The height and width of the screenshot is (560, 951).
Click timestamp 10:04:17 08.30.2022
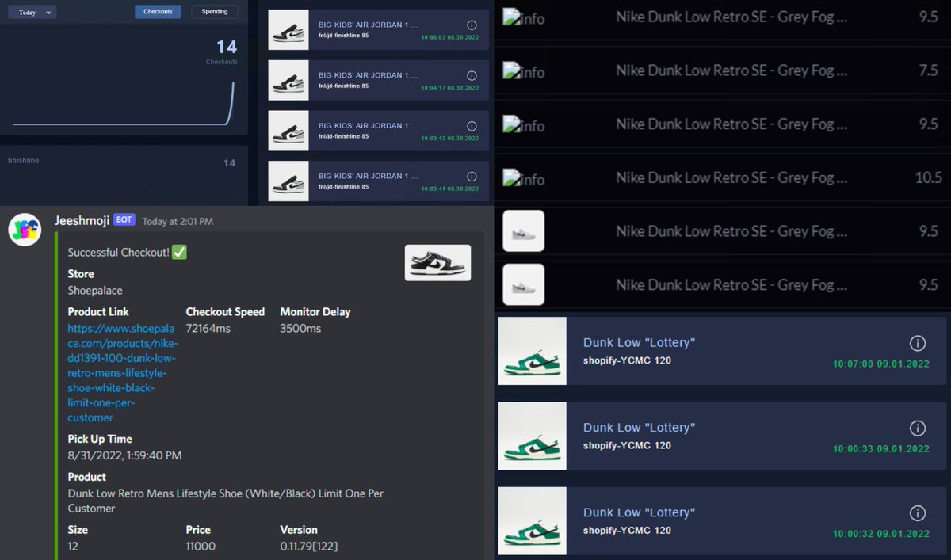(x=449, y=88)
